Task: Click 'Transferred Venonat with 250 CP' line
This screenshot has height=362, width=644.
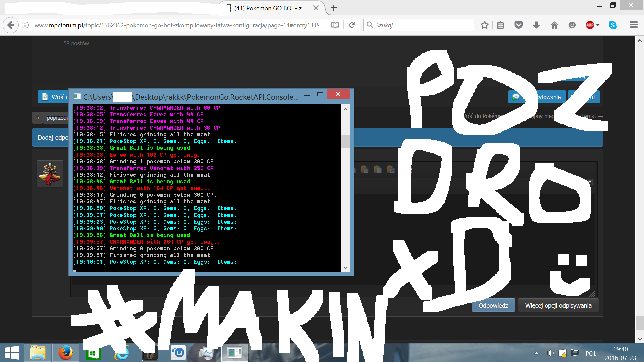Action: point(143,168)
